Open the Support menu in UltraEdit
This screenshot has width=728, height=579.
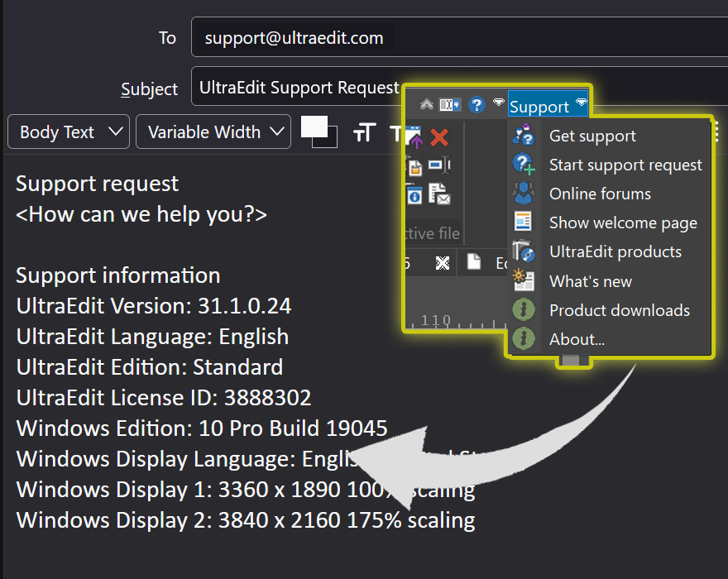coord(548,106)
